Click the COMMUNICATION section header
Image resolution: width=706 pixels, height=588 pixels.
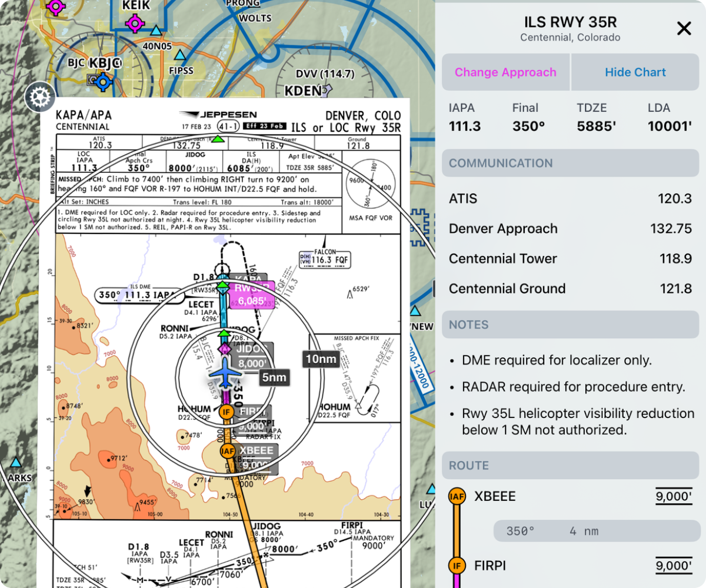click(570, 163)
